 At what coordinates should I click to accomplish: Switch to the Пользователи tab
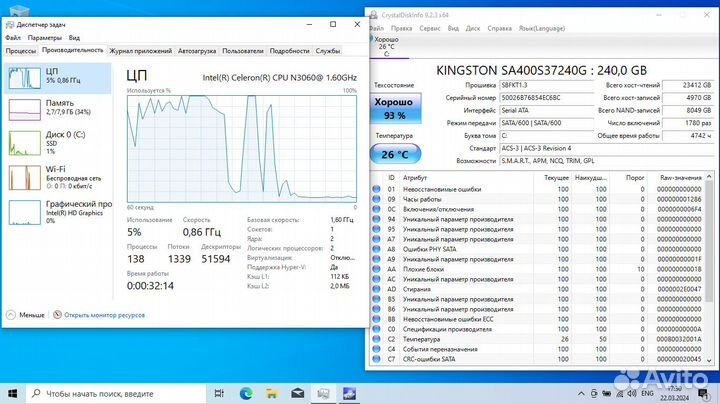(242, 51)
